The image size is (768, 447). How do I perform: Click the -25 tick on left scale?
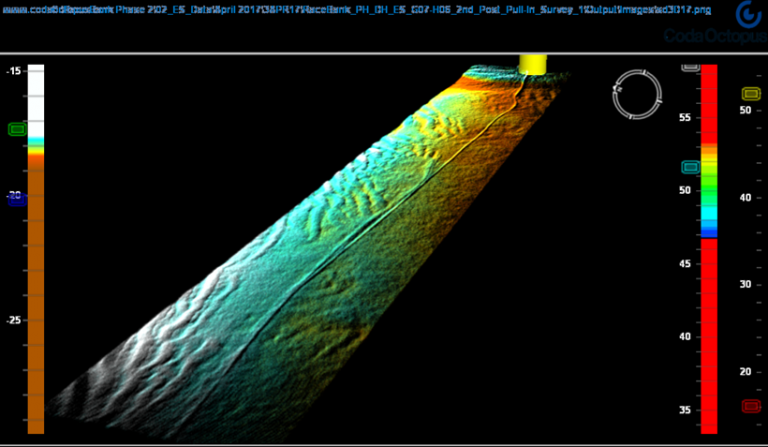coord(14,320)
